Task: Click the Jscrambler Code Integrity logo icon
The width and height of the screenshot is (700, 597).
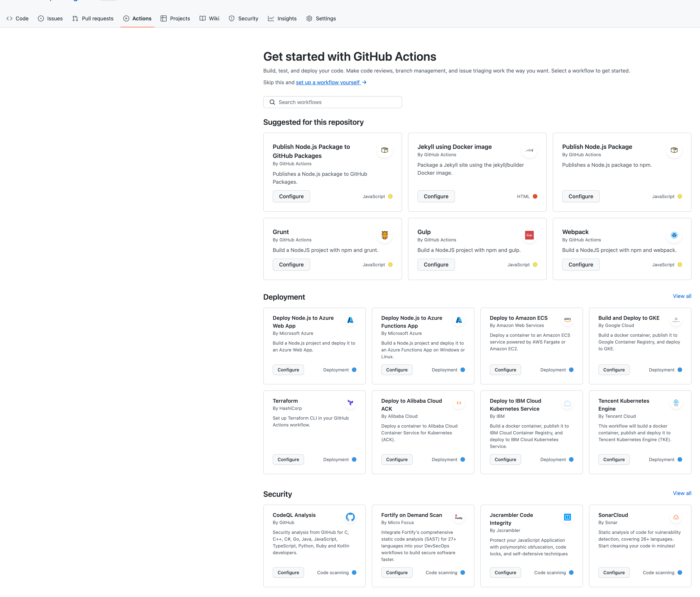Action: [567, 517]
